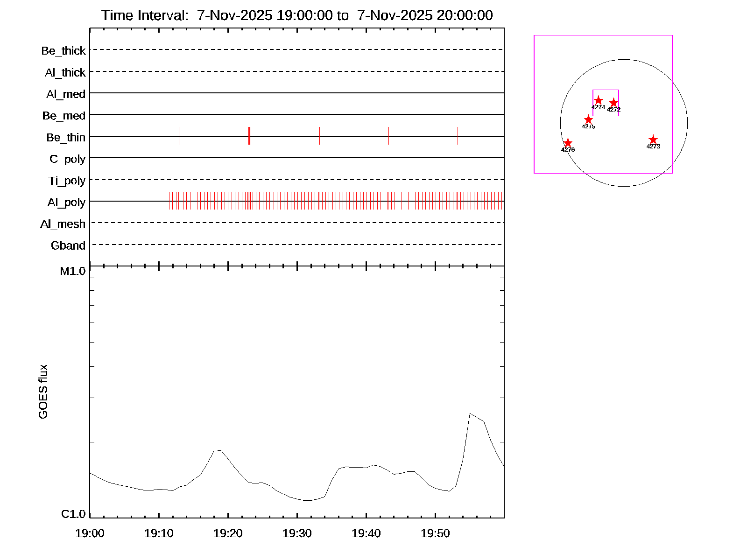The image size is (747, 560).
Task: Click the Be_thin exposure marker near 19:33
Action: pyautogui.click(x=319, y=136)
